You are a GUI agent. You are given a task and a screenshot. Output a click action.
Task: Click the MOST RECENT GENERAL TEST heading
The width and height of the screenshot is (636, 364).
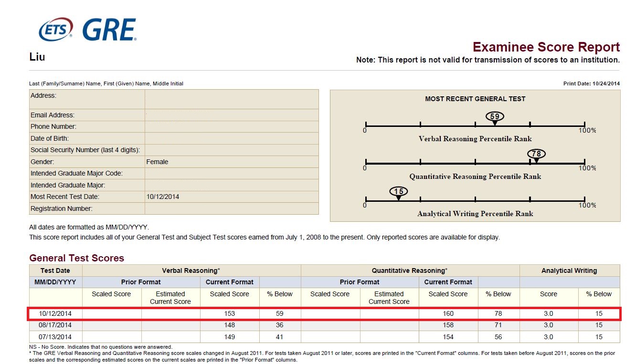click(x=475, y=99)
